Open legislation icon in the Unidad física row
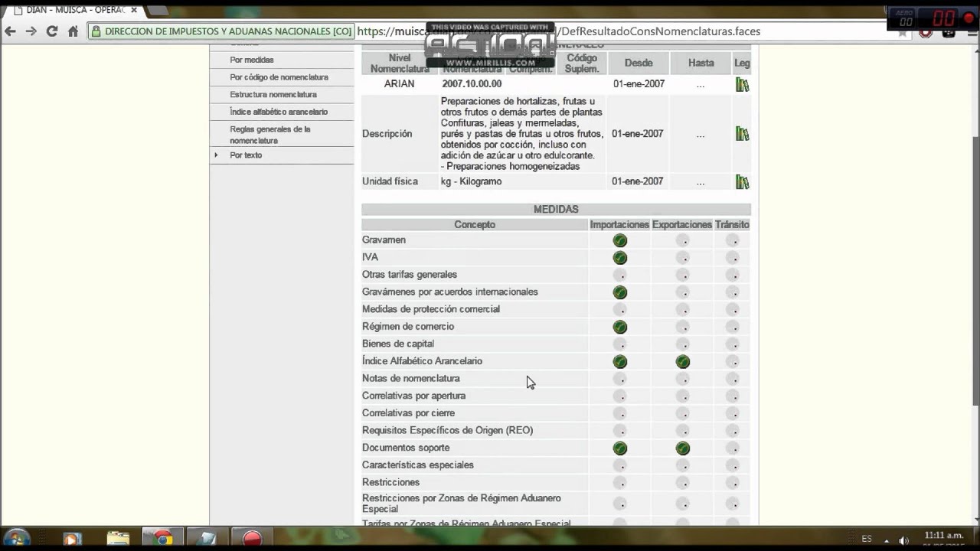This screenshot has width=980, height=551. pos(742,182)
